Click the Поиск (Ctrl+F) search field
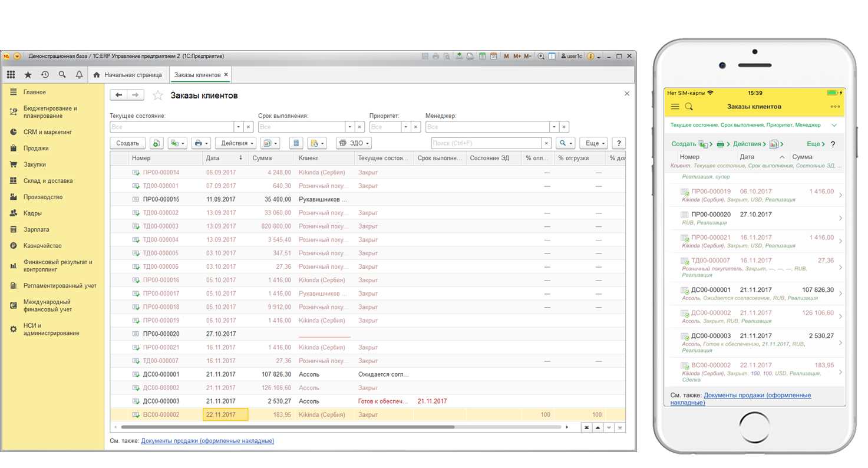Viewport: 868px width, 468px height. pyautogui.click(x=486, y=143)
